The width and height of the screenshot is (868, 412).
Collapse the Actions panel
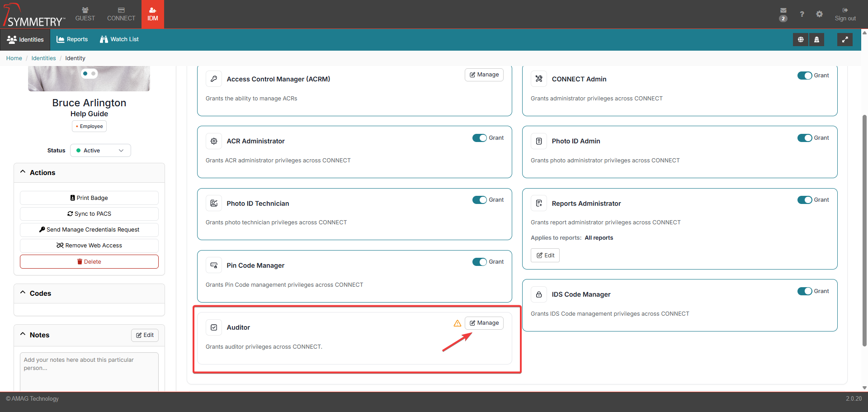coord(23,172)
